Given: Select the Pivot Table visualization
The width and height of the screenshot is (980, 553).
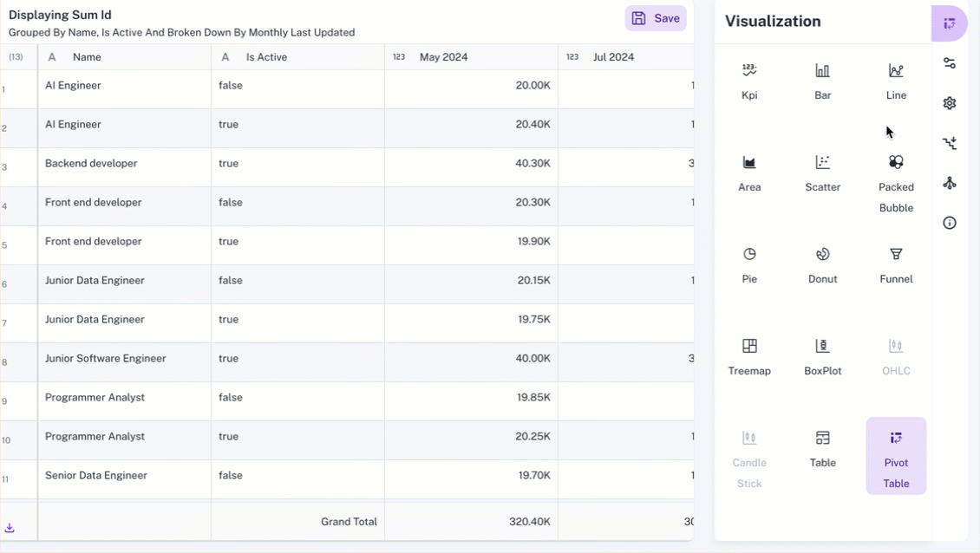Looking at the screenshot, I should point(896,456).
